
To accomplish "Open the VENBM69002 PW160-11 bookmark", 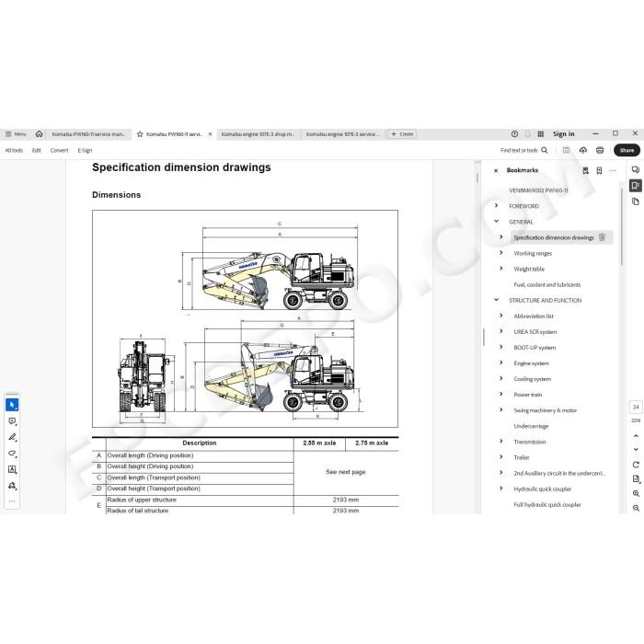I will (x=538, y=190).
